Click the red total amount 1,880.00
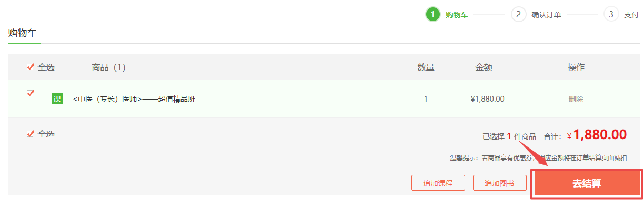 [600, 135]
